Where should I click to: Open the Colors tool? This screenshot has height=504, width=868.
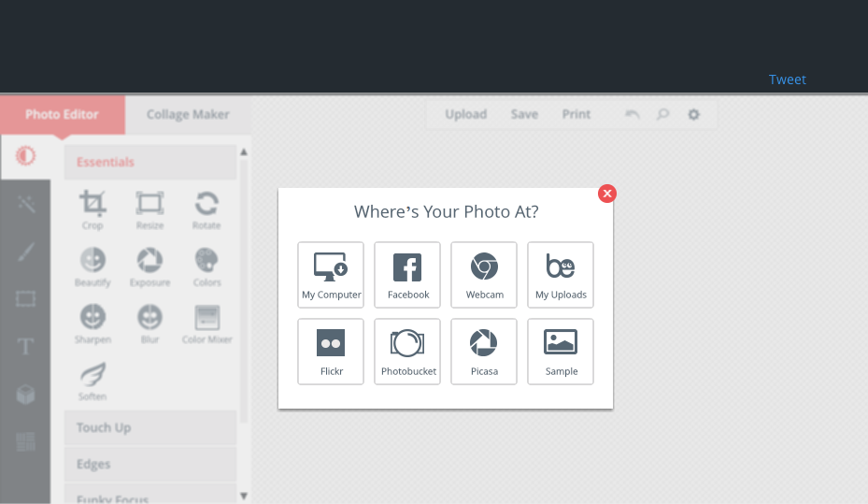[206, 266]
